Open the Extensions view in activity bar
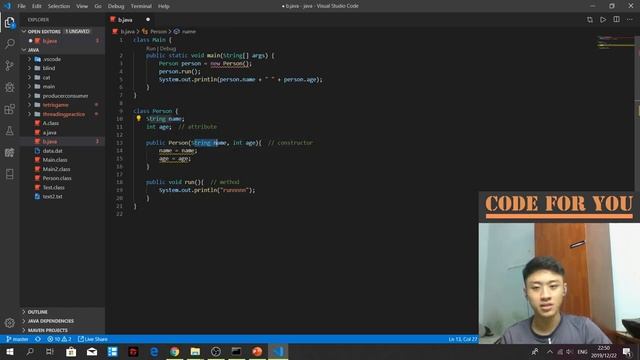 pyautogui.click(x=9, y=109)
